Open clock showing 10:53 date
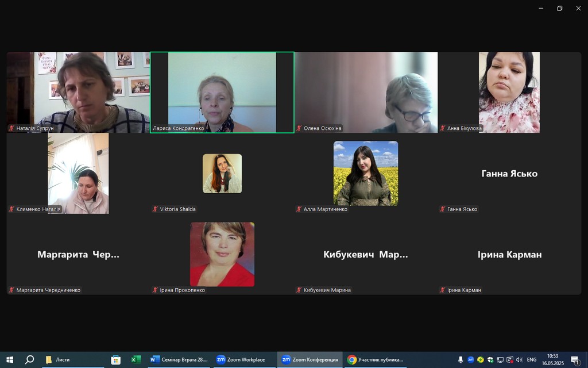 [553, 360]
